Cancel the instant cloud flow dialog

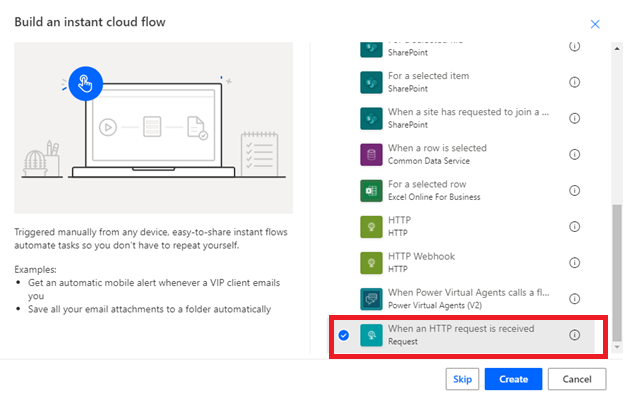coord(577,379)
